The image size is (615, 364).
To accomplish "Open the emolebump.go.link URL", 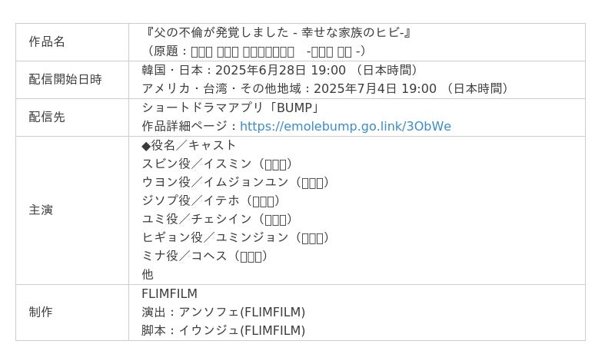I will click(345, 127).
